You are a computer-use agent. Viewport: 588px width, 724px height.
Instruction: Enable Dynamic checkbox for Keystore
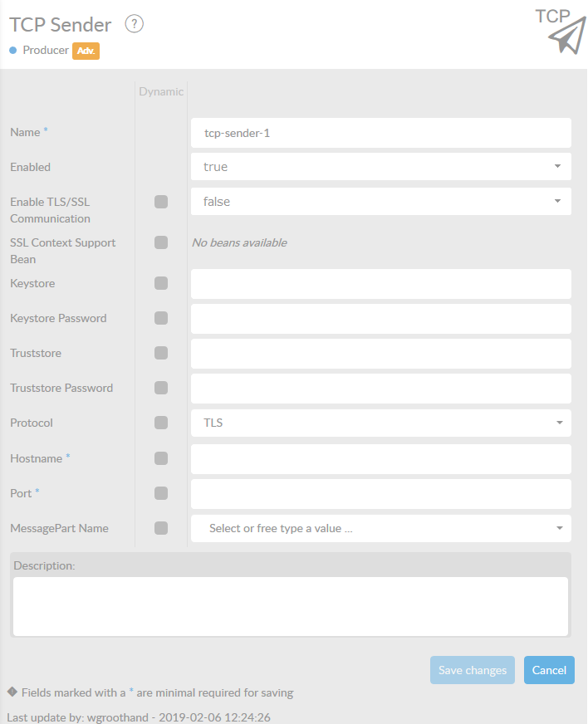click(x=161, y=283)
